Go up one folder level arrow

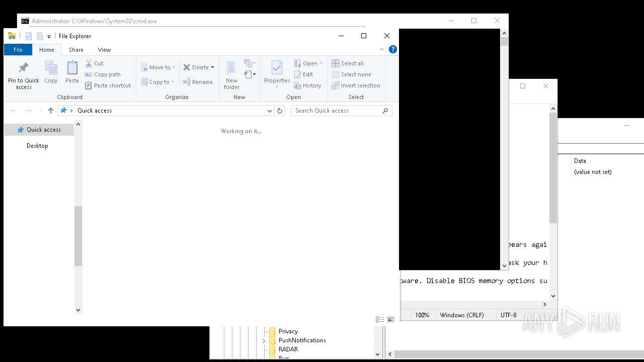[x=50, y=111]
